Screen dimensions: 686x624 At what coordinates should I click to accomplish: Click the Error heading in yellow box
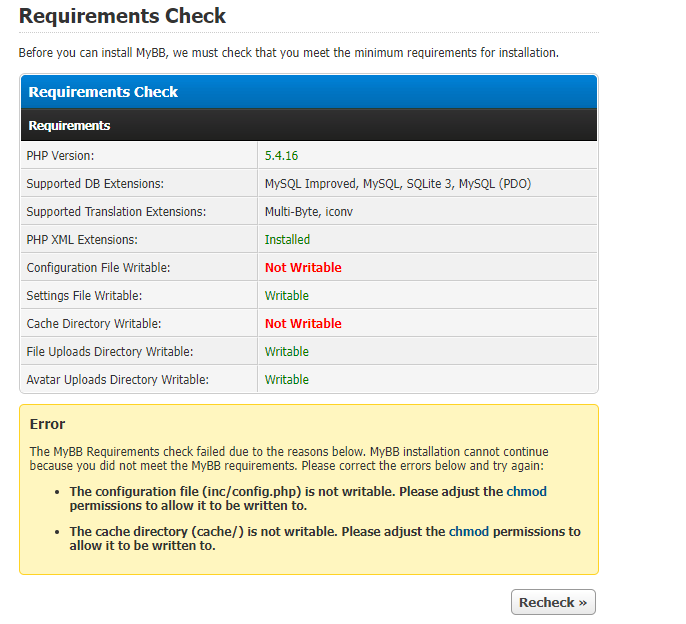pos(47,424)
